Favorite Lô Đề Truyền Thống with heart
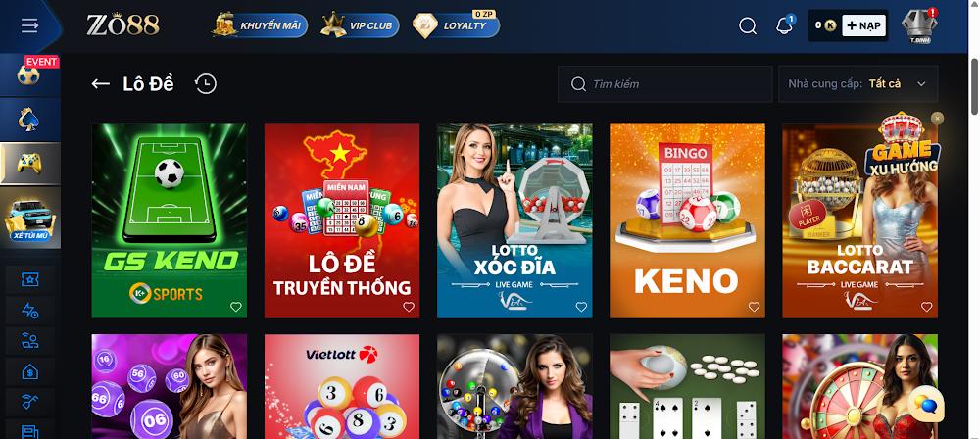980x439 pixels. tap(408, 307)
